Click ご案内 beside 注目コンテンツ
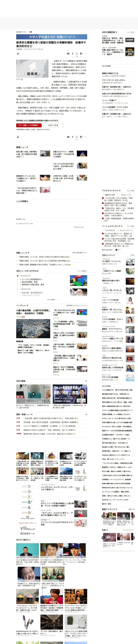The width and height of the screenshot is (138, 644). click(x=132, y=255)
